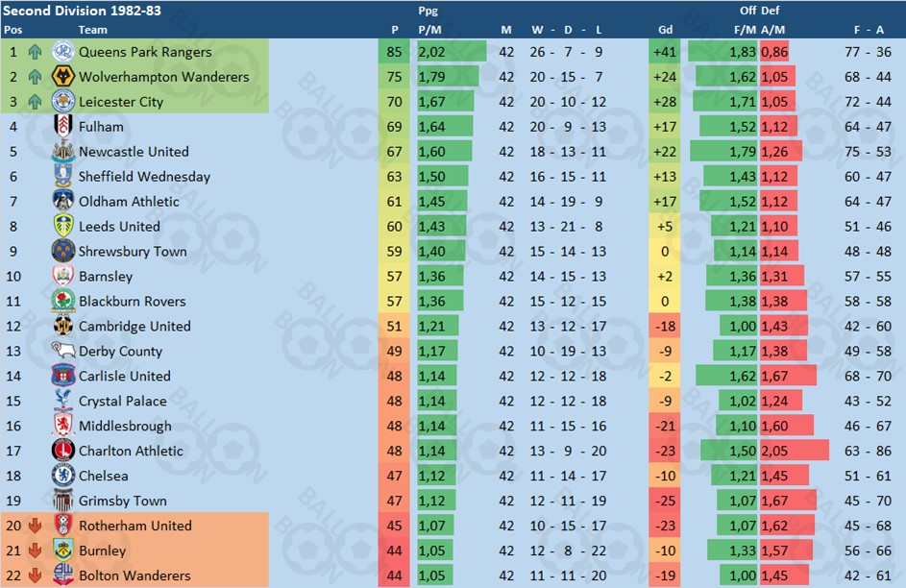This screenshot has height=588, width=906.
Task: Select the Pos column header
Action: tap(12, 30)
